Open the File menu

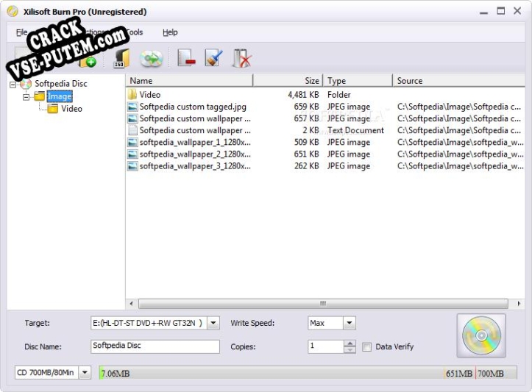click(x=21, y=32)
